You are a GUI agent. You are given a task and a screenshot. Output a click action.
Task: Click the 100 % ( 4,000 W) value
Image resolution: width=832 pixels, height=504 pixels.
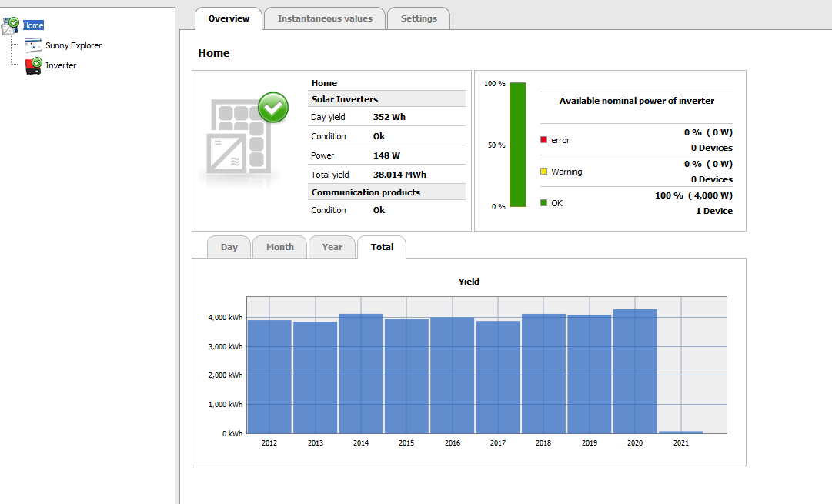coord(693,195)
